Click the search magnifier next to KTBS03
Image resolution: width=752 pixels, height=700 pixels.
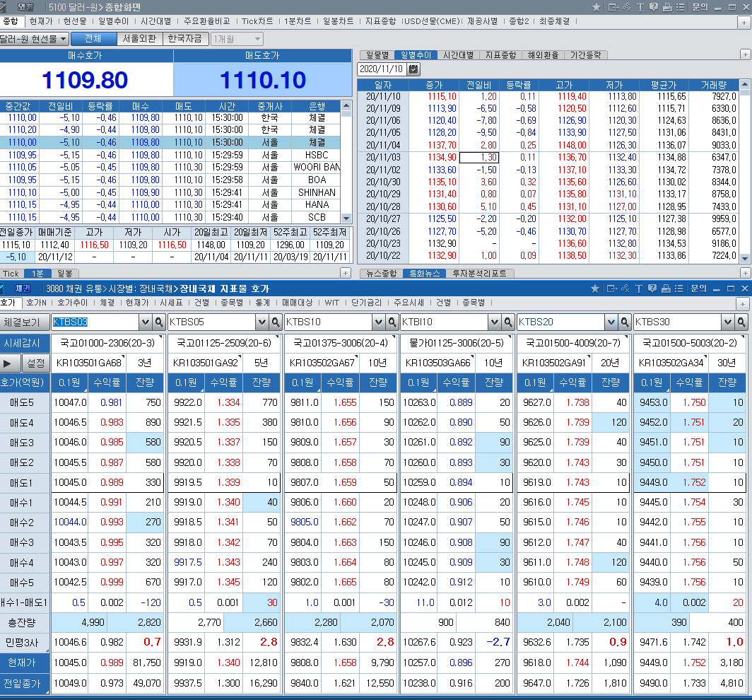(x=159, y=322)
